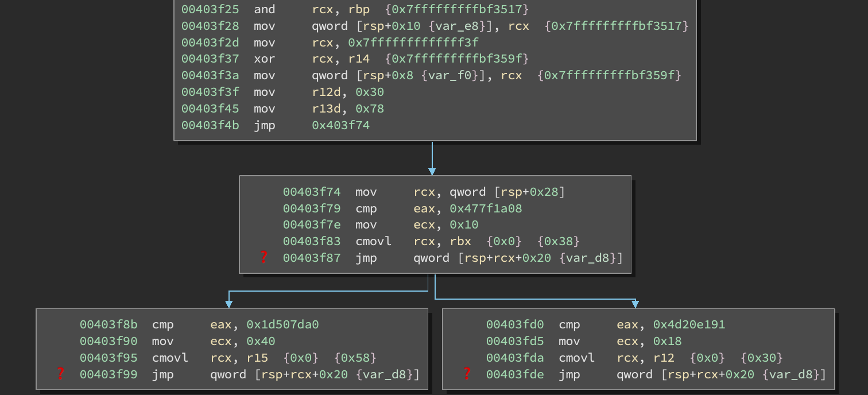Click address 00403fd0 in the bottom-right block
868x395 pixels.
(x=514, y=324)
